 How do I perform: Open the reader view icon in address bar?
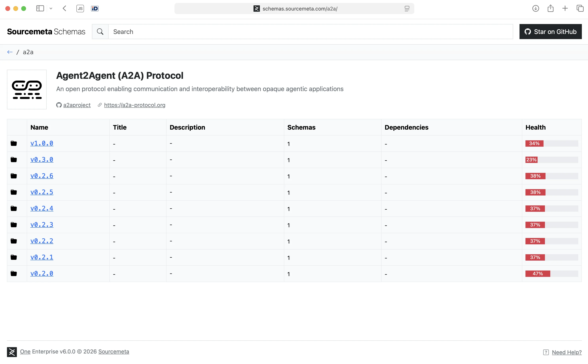pyautogui.click(x=407, y=9)
